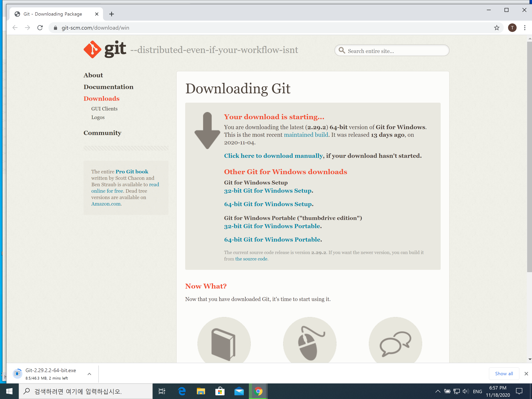Download 32-bit Git for Windows Setup
The width and height of the screenshot is (532, 399).
pos(268,191)
